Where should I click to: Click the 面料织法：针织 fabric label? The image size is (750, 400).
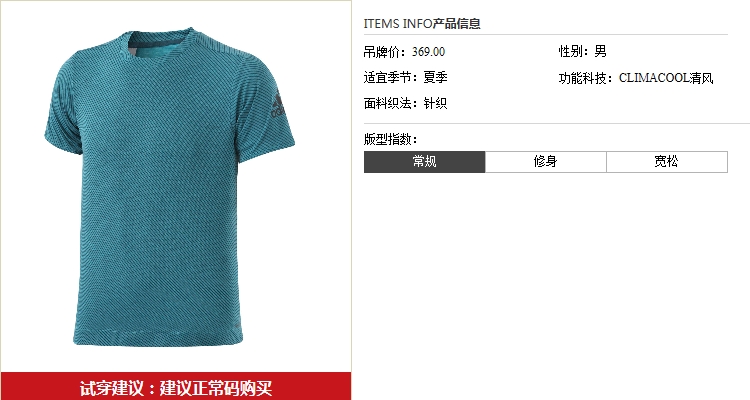tap(406, 103)
